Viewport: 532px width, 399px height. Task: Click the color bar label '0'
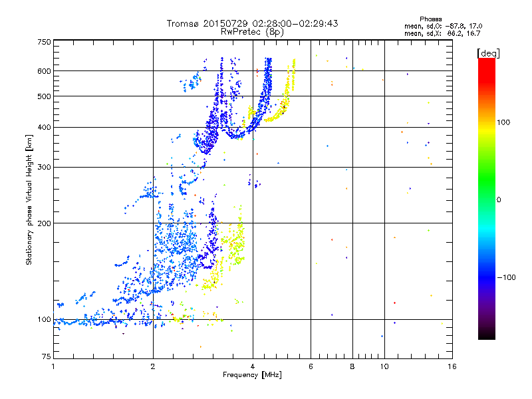click(499, 199)
